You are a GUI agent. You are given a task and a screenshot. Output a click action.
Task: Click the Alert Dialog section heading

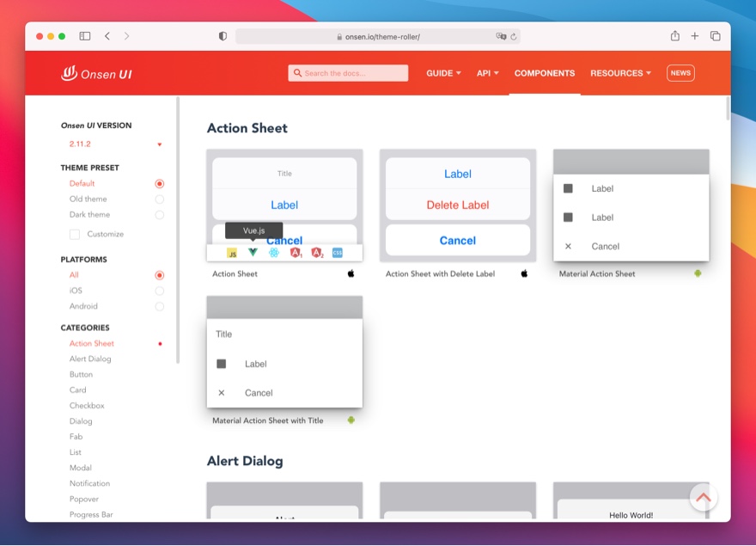pyautogui.click(x=245, y=461)
